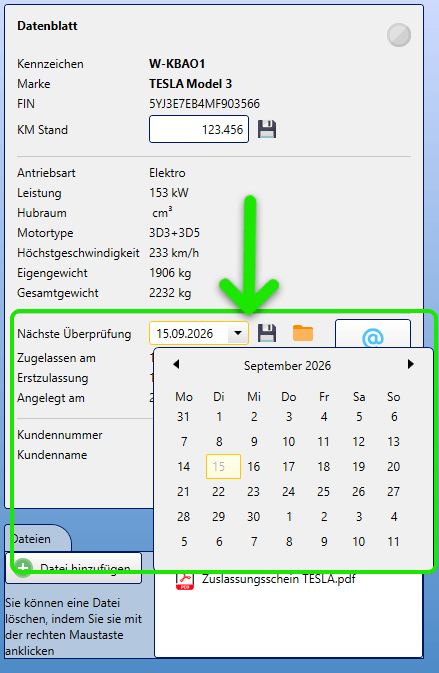Click the Elektro drive type value
Screen dimensions: 439x673
coord(167,173)
